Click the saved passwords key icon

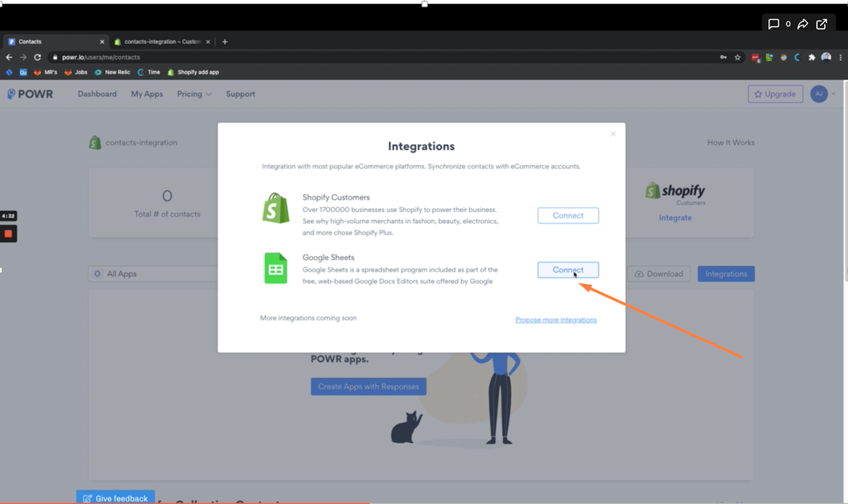[723, 58]
